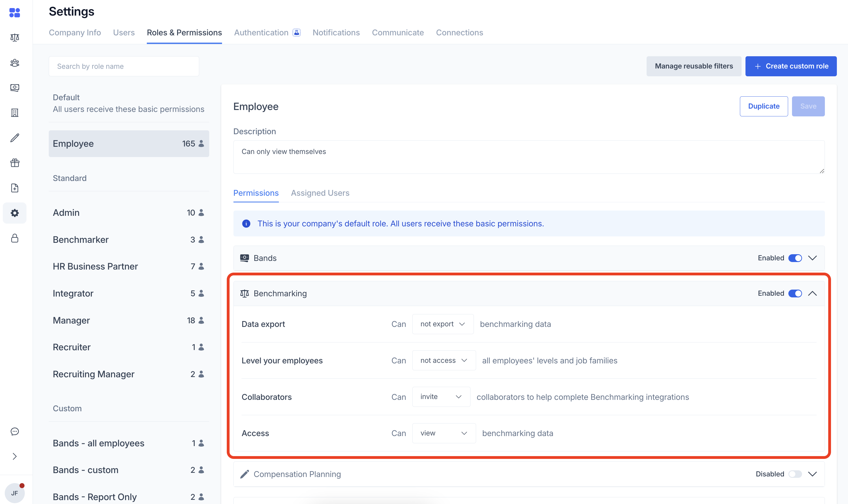
Task: Click the new document sidebar icon
Action: 14,188
